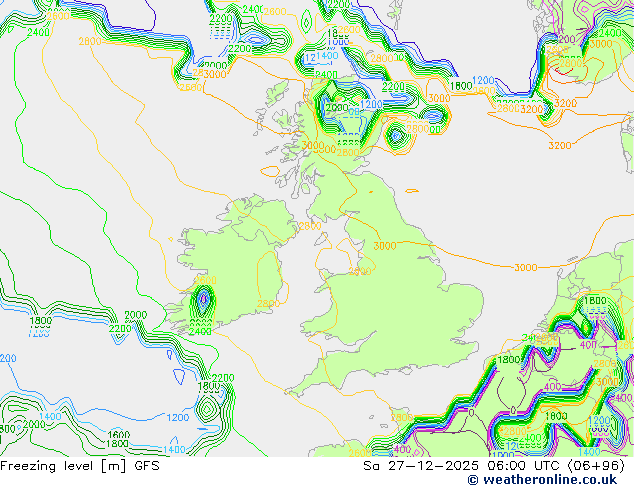Select the "1600" contour label in the Atlantic
This screenshot has height=490, width=634.
point(118,435)
